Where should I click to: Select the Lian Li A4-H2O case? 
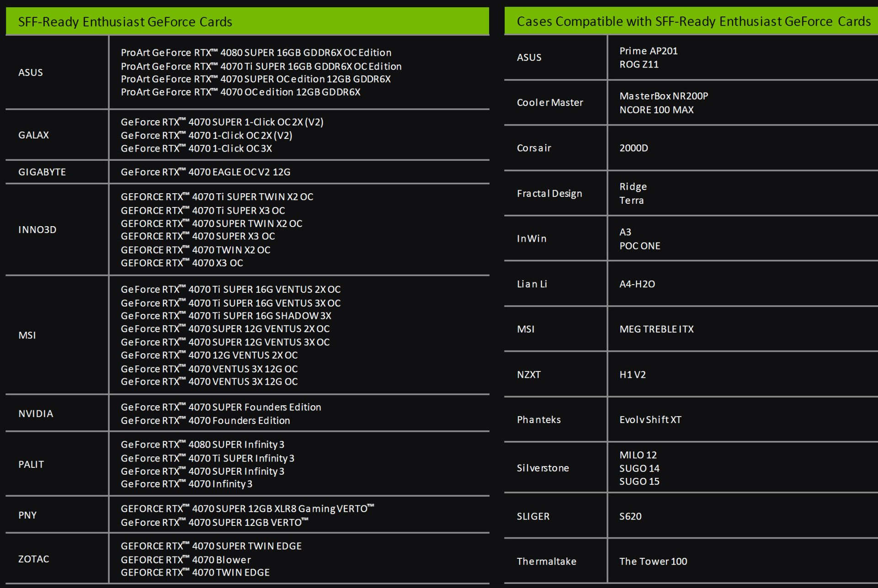click(x=637, y=284)
